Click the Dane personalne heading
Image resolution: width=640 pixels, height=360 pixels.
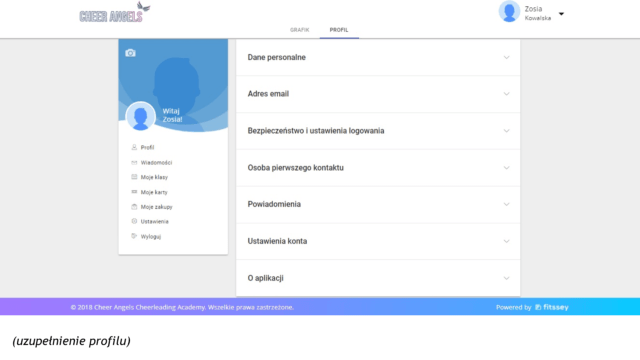click(x=276, y=58)
